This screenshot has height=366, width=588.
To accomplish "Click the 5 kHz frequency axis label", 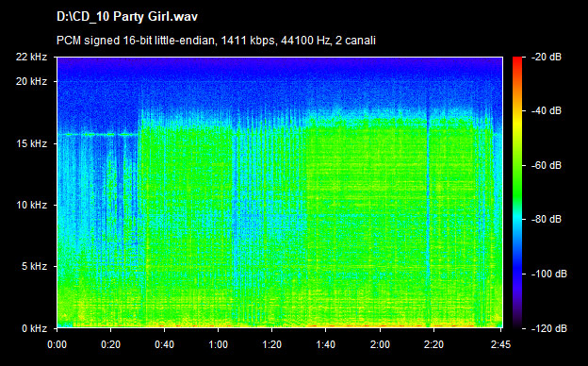I will 34,267.
